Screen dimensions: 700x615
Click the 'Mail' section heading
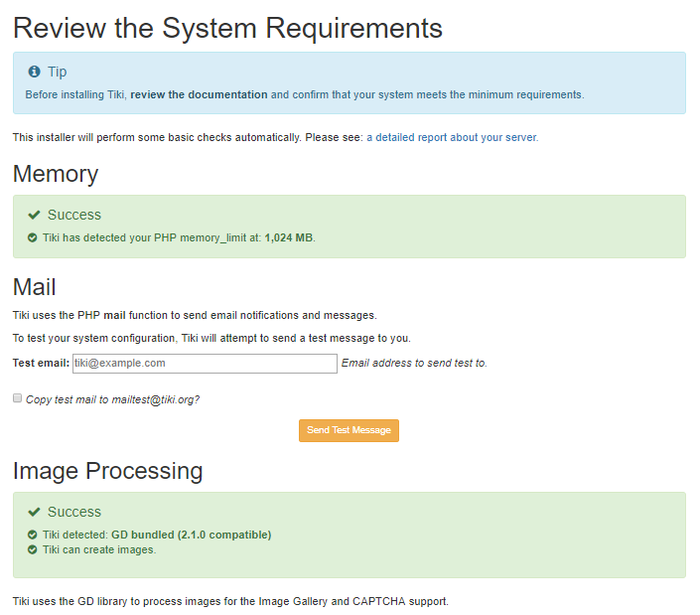click(x=35, y=287)
